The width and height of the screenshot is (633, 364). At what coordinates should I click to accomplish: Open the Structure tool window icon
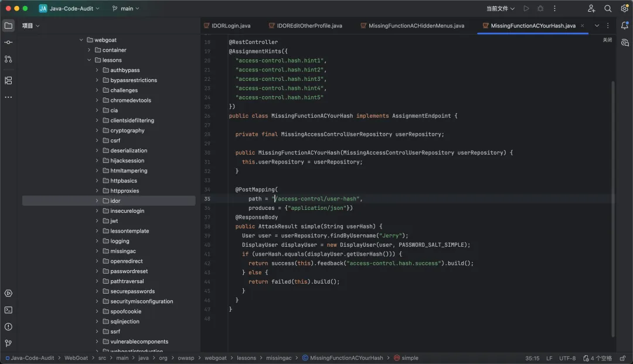click(x=8, y=80)
